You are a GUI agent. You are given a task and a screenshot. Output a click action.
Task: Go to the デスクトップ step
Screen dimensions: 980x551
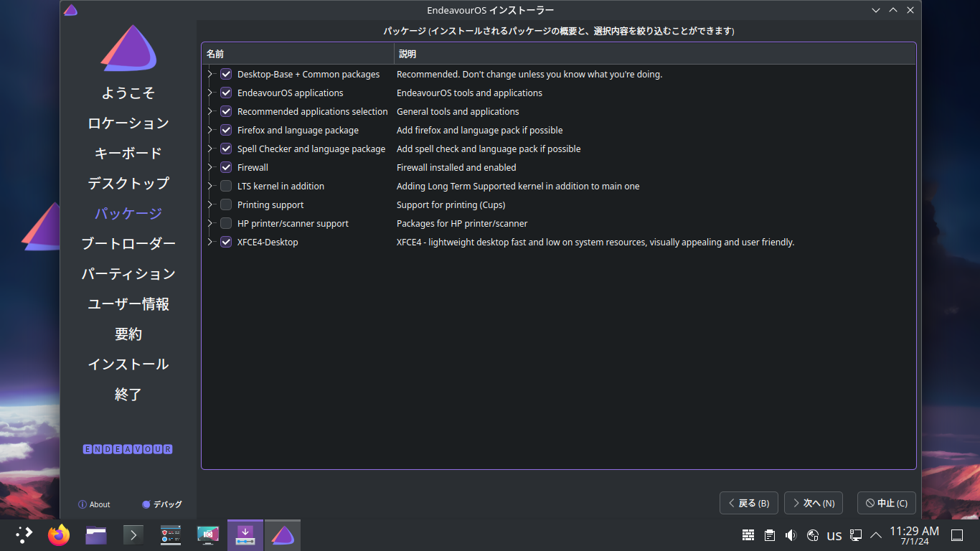click(x=128, y=184)
